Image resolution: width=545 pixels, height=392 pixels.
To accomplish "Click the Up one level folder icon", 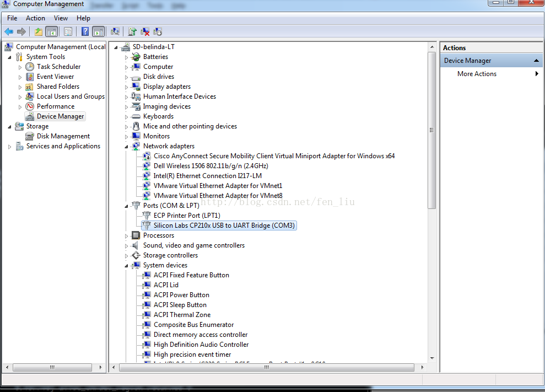I will pyautogui.click(x=39, y=32).
